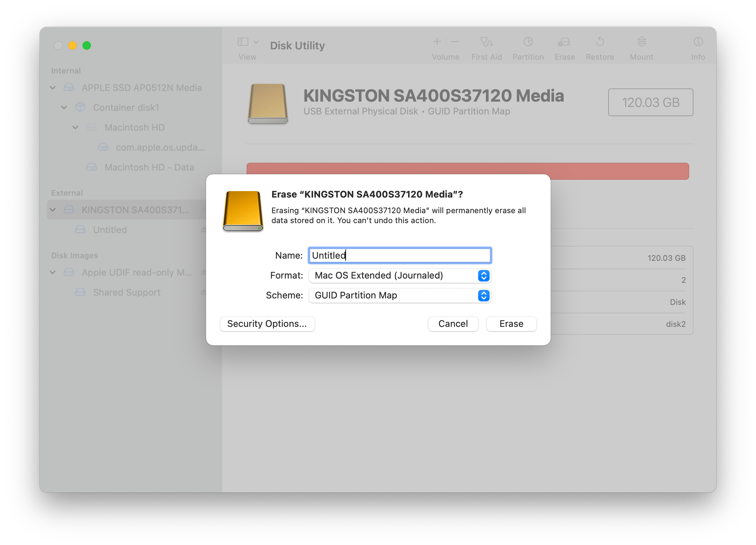Viewport: 756px width, 545px height.
Task: Click the add Volume plus icon
Action: (437, 42)
